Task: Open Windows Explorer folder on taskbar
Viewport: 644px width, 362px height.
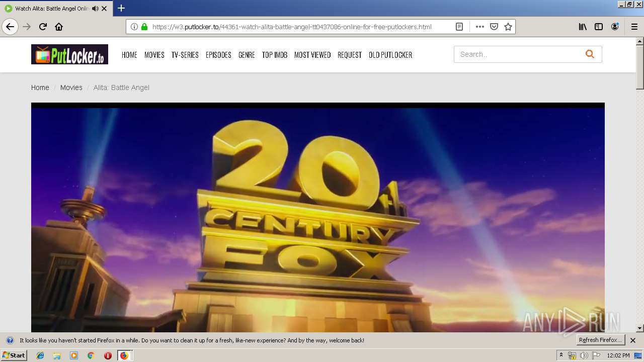Action: (x=57, y=355)
